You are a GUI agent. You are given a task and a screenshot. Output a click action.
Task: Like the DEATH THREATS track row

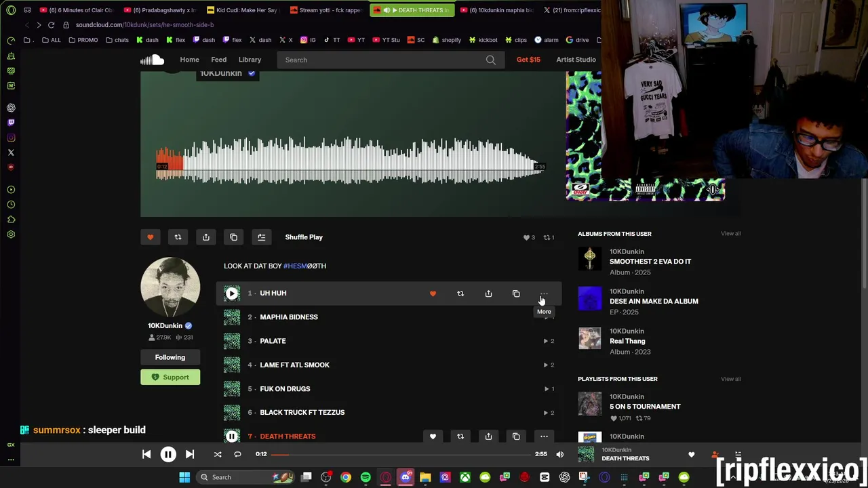pyautogui.click(x=433, y=436)
